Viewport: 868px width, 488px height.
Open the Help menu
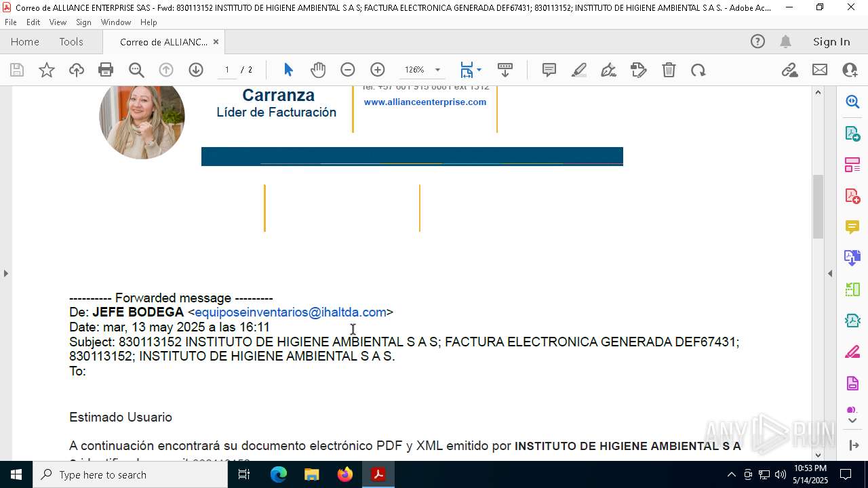(149, 22)
